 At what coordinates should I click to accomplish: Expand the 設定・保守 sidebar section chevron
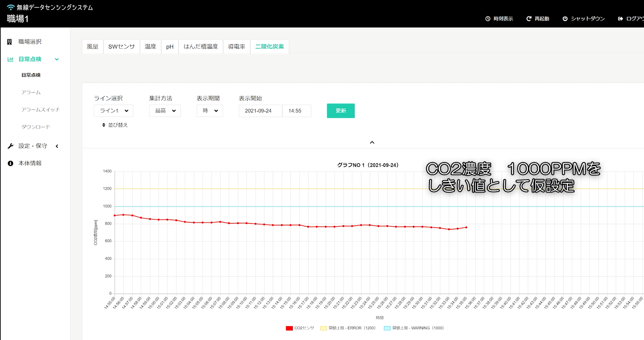coord(57,146)
